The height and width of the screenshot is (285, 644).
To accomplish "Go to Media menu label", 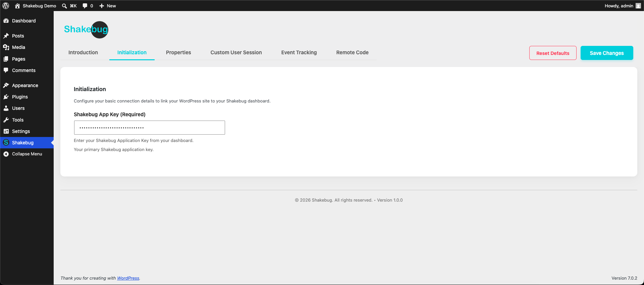I will [19, 47].
